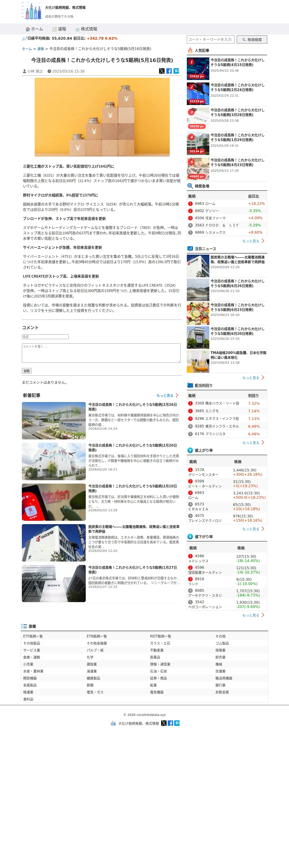The width and height of the screenshot is (289, 868).
Task: Open TMA価格200%超急騰 news article
Action: click(x=238, y=355)
